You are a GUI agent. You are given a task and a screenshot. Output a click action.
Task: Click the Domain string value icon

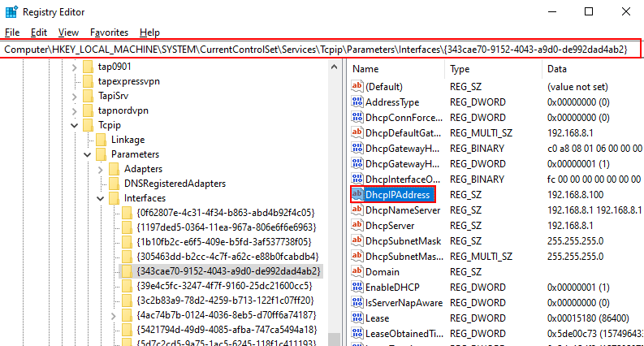coord(357,272)
